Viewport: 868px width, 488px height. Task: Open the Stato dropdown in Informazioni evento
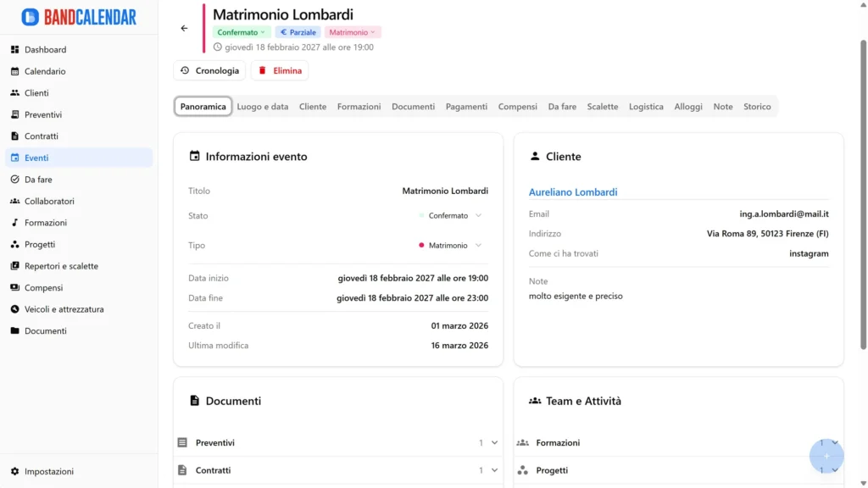451,215
